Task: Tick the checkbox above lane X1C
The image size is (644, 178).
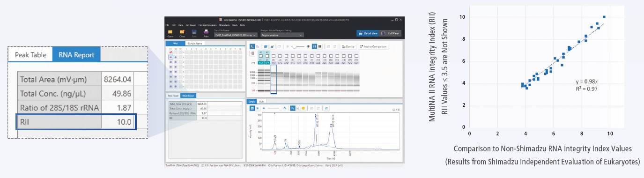Action: tap(280, 56)
